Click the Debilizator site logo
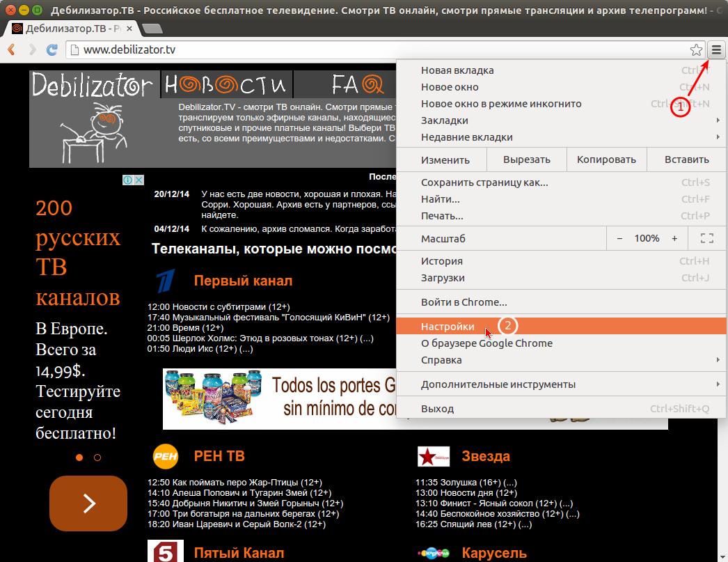Viewport: 728px width, 562px height. 94,85
